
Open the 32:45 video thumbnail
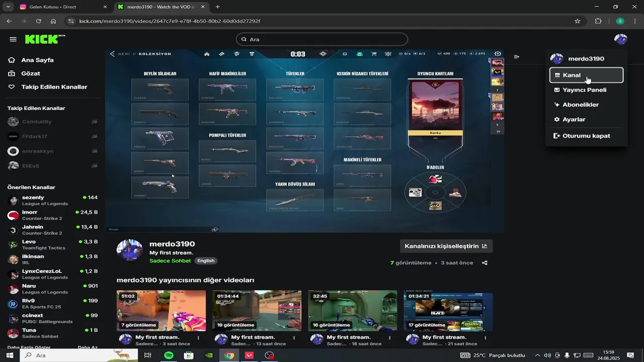pyautogui.click(x=352, y=310)
